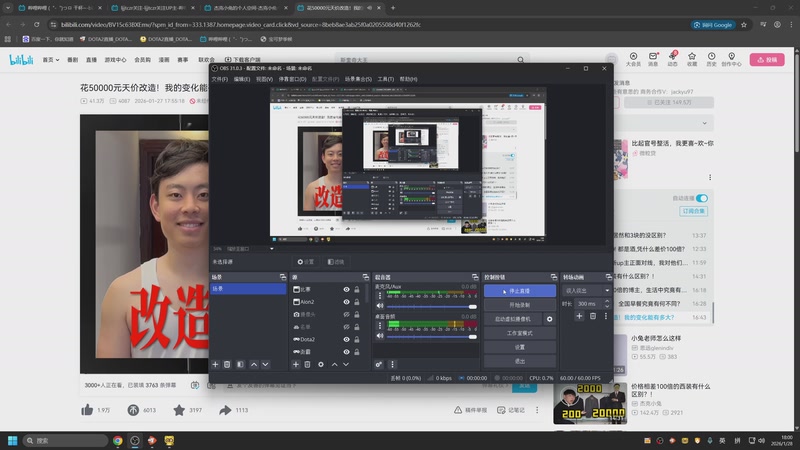Open Bilibili history clock icon
The width and height of the screenshot is (800, 450).
pos(711,56)
